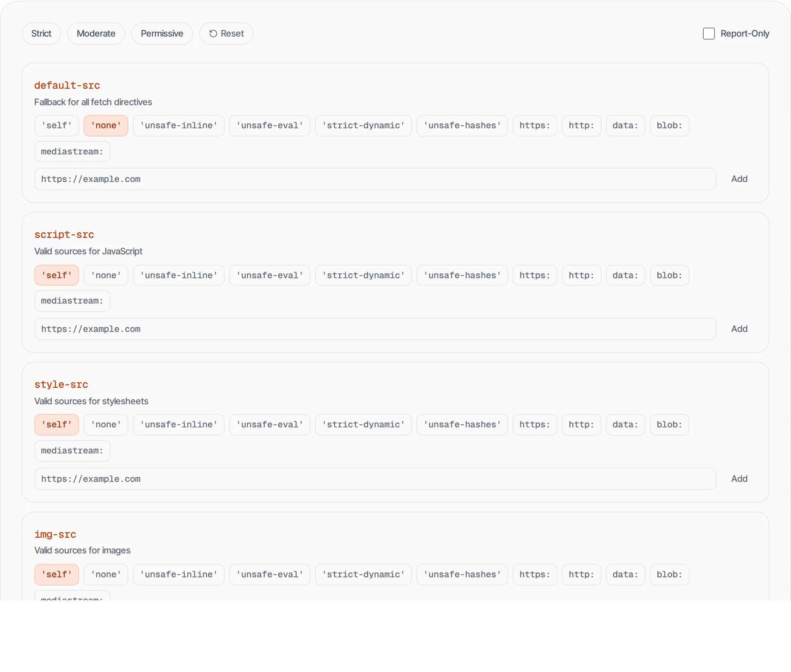Click Add button for style-src
Image resolution: width=791 pixels, height=672 pixels.
pyautogui.click(x=739, y=479)
